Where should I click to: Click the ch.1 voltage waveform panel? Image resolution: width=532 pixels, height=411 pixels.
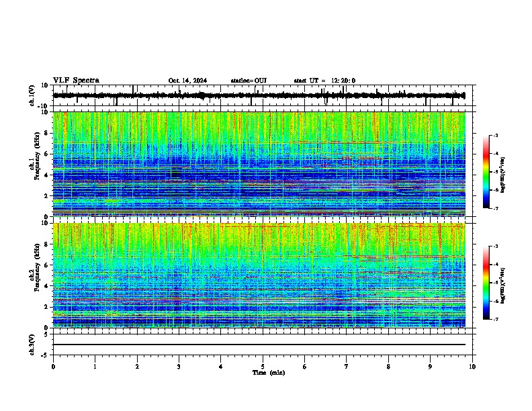coord(264,95)
